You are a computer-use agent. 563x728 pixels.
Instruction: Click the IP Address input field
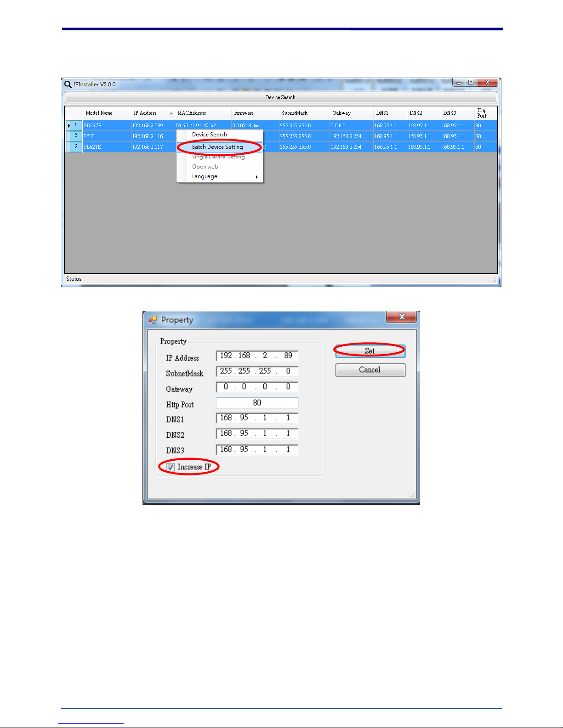257,356
